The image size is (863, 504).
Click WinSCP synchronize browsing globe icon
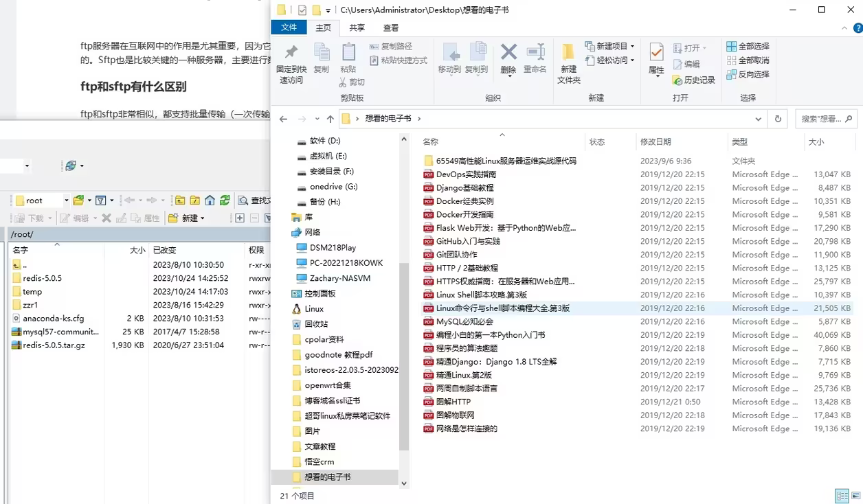(x=70, y=165)
